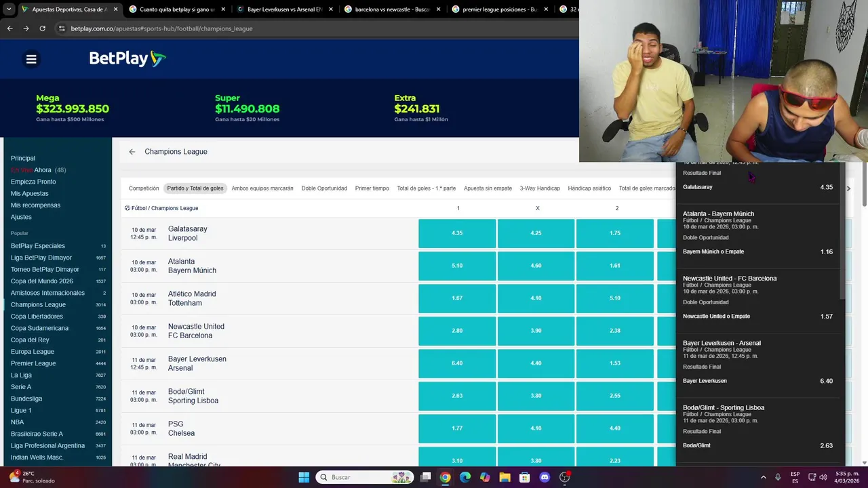The image size is (868, 488).
Task: Open NBA category in sidebar
Action: coord(58,422)
